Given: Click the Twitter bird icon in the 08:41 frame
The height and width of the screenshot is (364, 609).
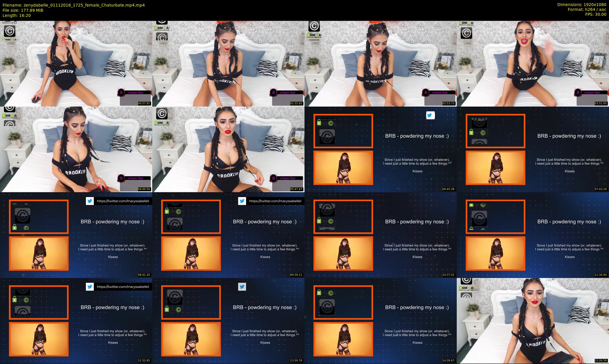Looking at the screenshot, I should click(x=90, y=201).
